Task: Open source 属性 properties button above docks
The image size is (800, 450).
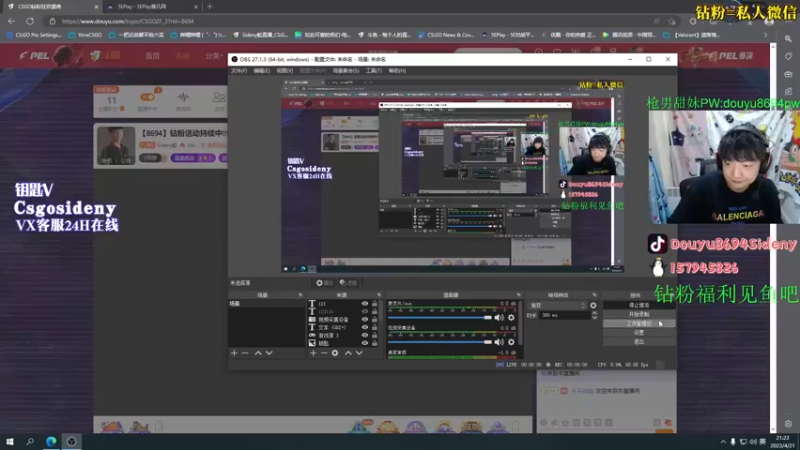Action: coord(324,283)
